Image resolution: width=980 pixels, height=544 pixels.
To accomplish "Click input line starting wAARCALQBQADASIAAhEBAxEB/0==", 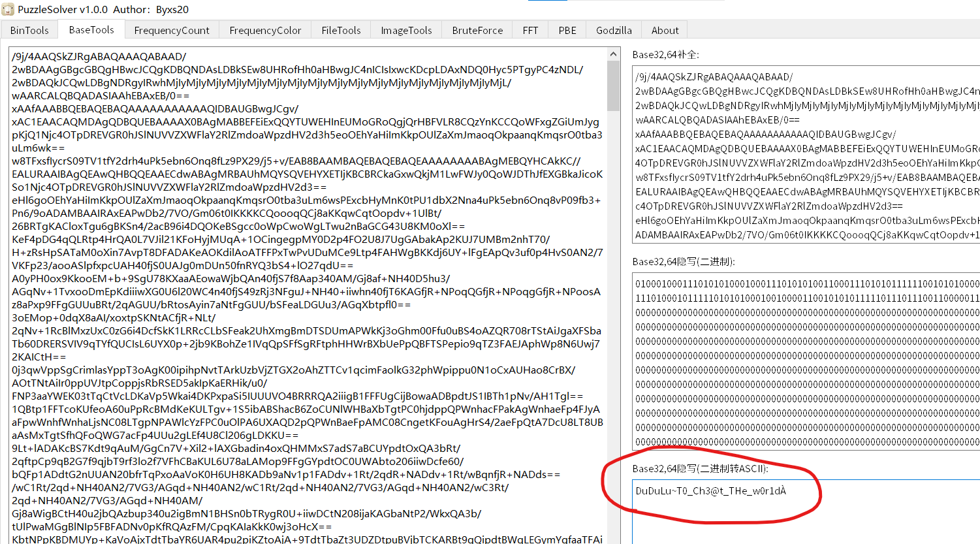I will click(x=101, y=95).
